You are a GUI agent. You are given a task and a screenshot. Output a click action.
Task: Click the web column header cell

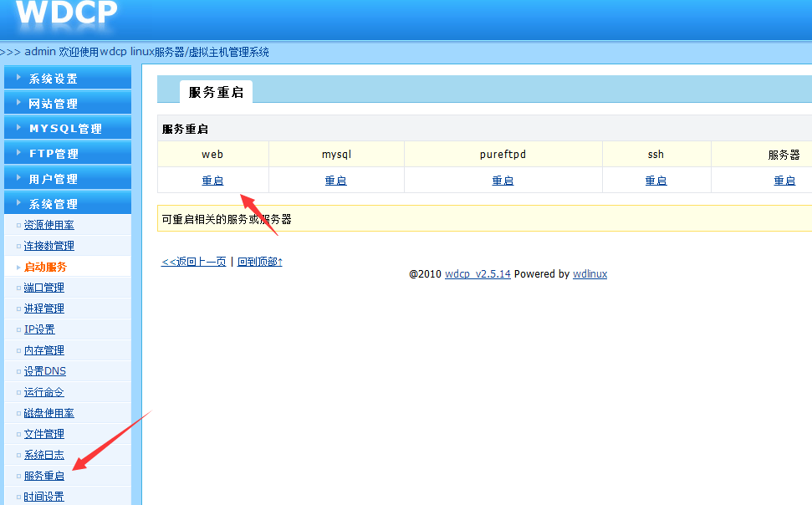(x=213, y=155)
